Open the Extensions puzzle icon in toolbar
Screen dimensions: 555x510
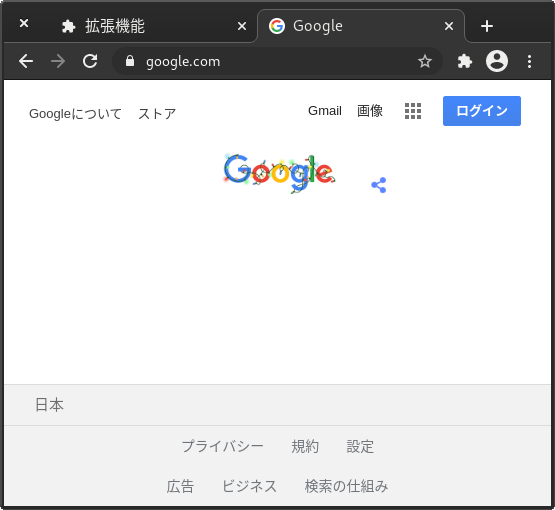pyautogui.click(x=464, y=61)
